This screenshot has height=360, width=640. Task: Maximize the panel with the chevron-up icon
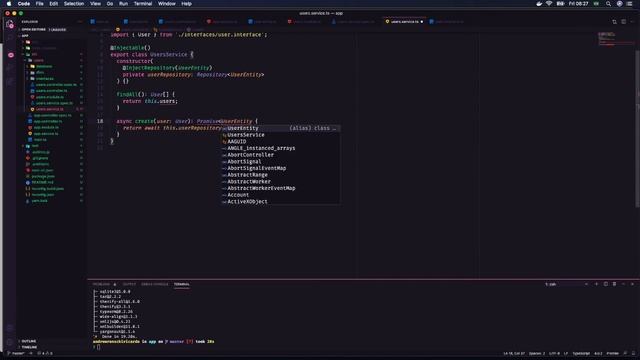623,284
